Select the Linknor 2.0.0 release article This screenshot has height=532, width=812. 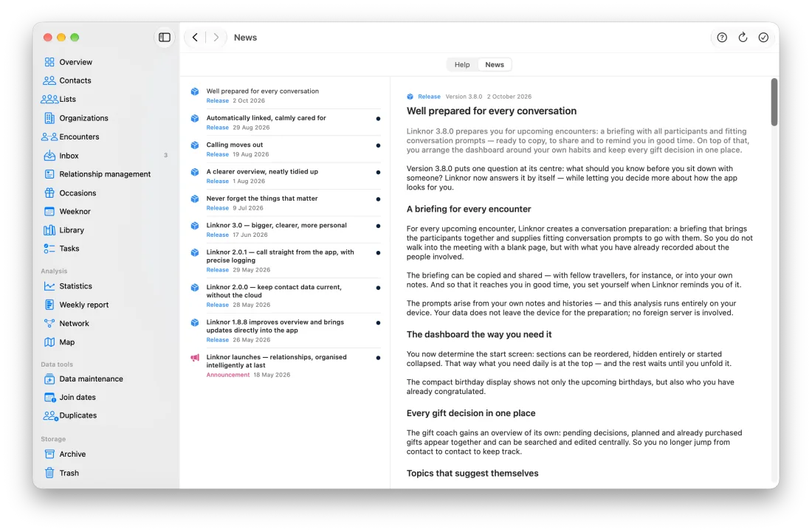(x=286, y=296)
